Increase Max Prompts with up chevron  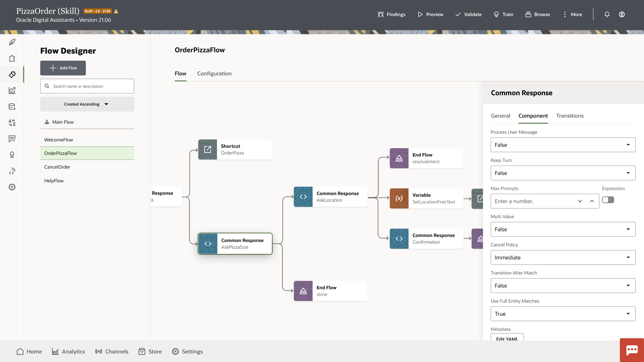pyautogui.click(x=592, y=201)
